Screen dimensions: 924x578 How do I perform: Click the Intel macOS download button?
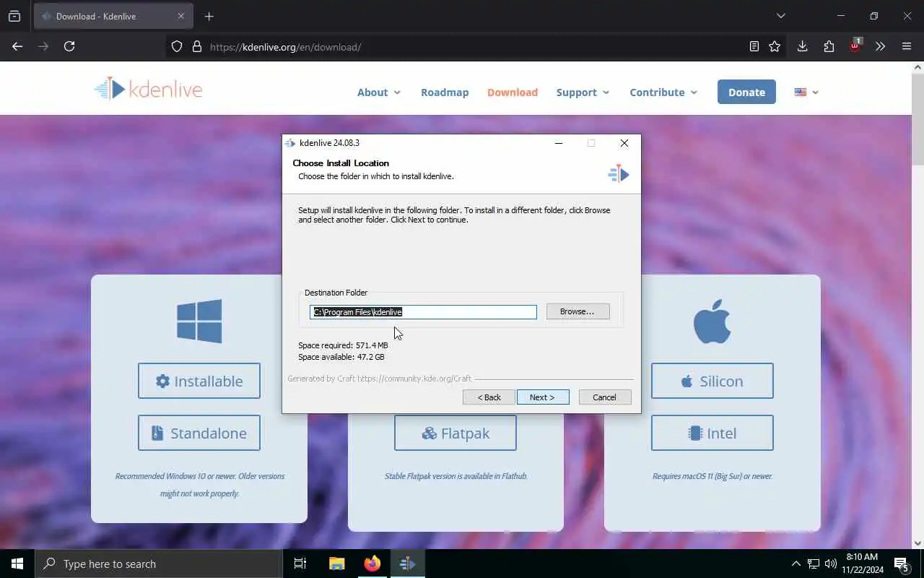coord(712,433)
